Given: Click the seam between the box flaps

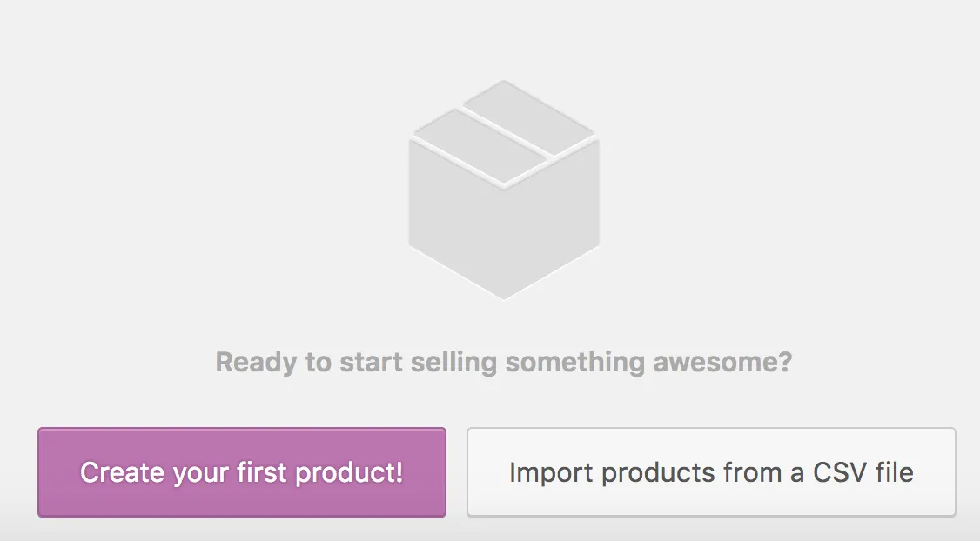Looking at the screenshot, I should [x=505, y=132].
